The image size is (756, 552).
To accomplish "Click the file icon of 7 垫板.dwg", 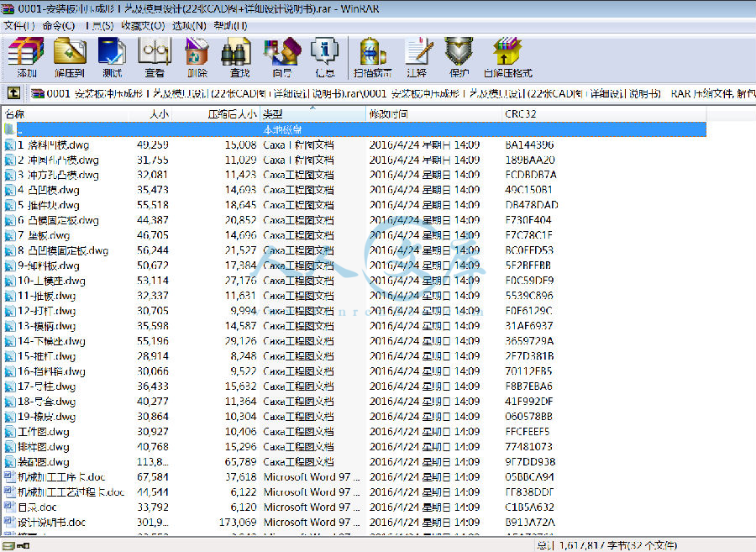I will point(9,235).
